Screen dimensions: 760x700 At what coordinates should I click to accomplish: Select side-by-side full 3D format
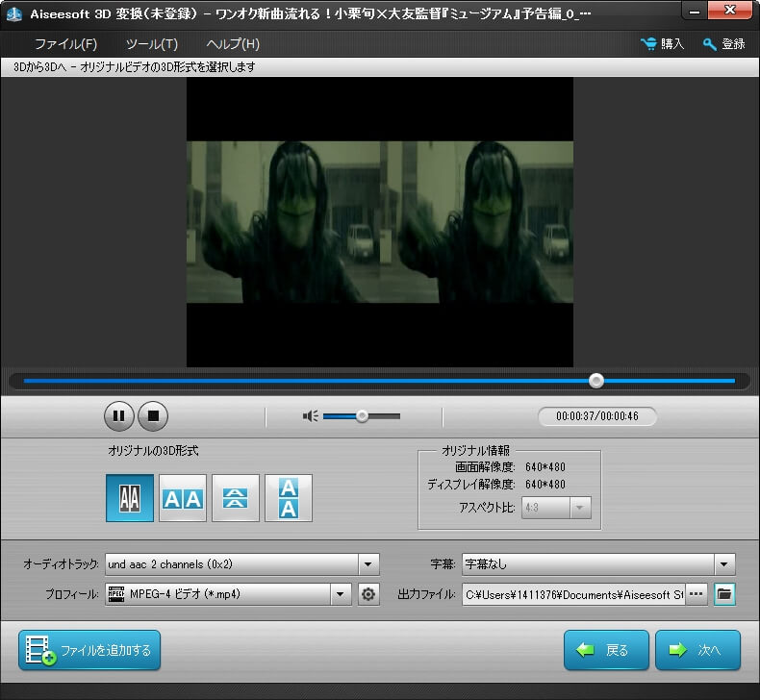tap(183, 498)
